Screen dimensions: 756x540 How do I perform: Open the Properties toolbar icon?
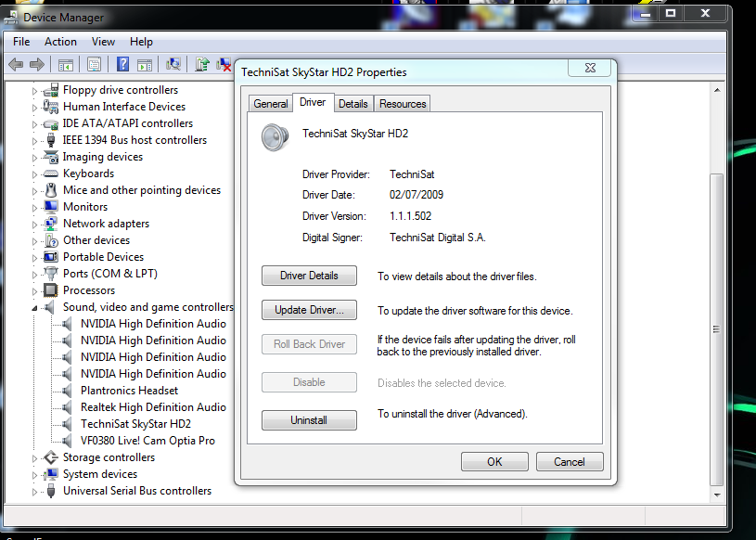[x=94, y=64]
